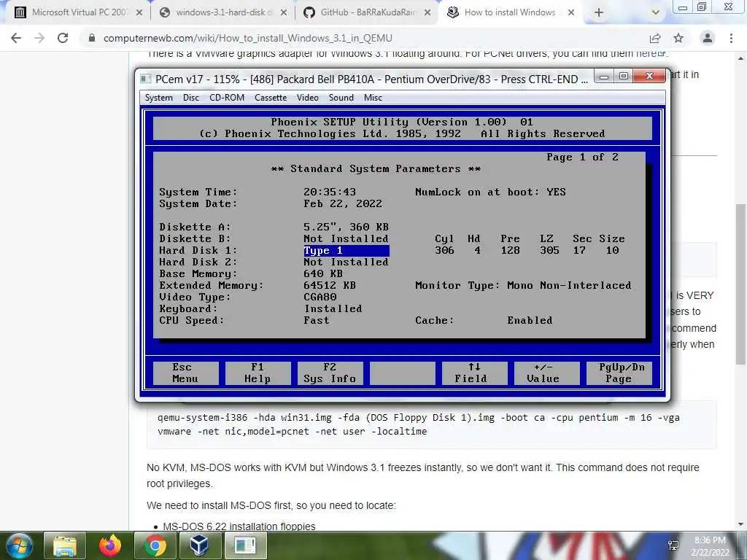Click the PgUp/Dn Page BIOS button
Screen dimensions: 747x560
point(619,373)
